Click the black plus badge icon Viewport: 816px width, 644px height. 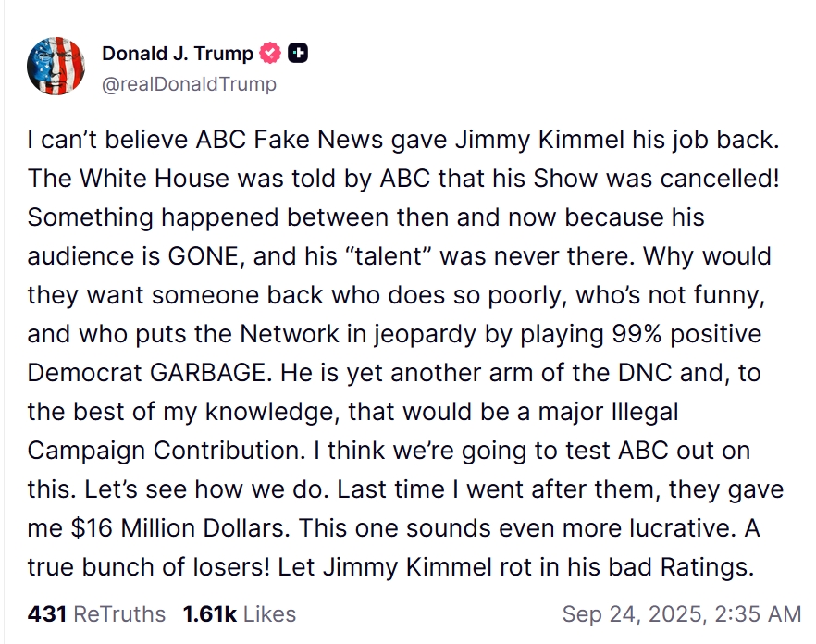pyautogui.click(x=298, y=53)
